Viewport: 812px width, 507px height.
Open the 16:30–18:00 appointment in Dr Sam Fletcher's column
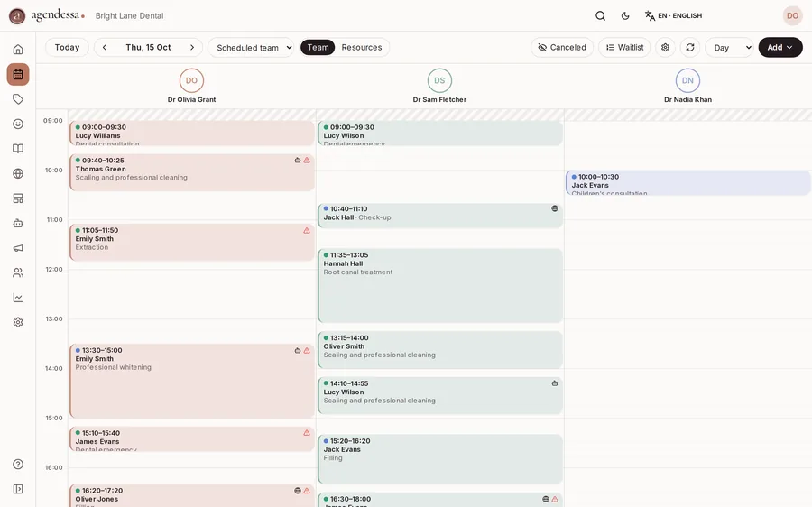pyautogui.click(x=440, y=500)
